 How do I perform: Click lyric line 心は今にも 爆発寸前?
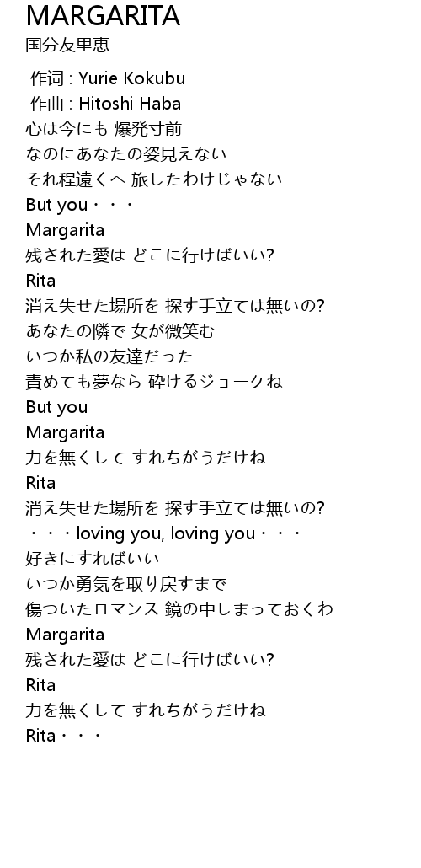click(x=104, y=129)
